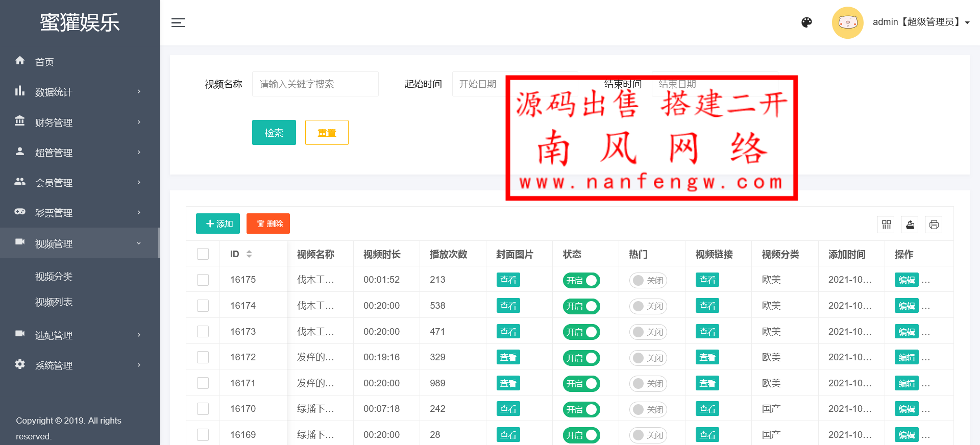Click the hamburger sidebar collapse icon
The height and width of the screenshot is (445, 980).
point(178,22)
